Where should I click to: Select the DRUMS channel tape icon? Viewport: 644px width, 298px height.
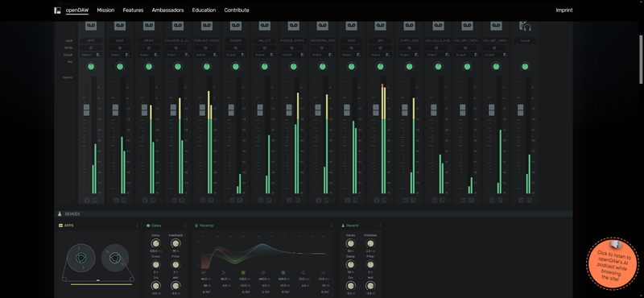(x=149, y=26)
